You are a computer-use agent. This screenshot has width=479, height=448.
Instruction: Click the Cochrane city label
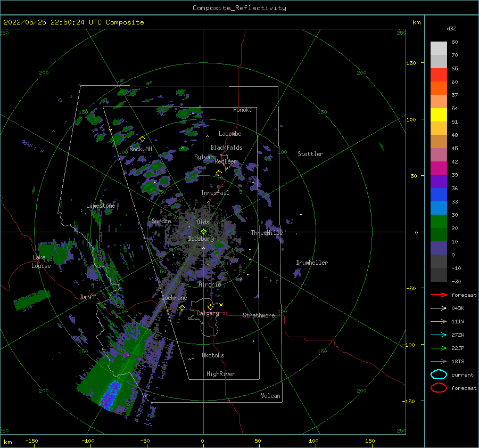click(174, 298)
